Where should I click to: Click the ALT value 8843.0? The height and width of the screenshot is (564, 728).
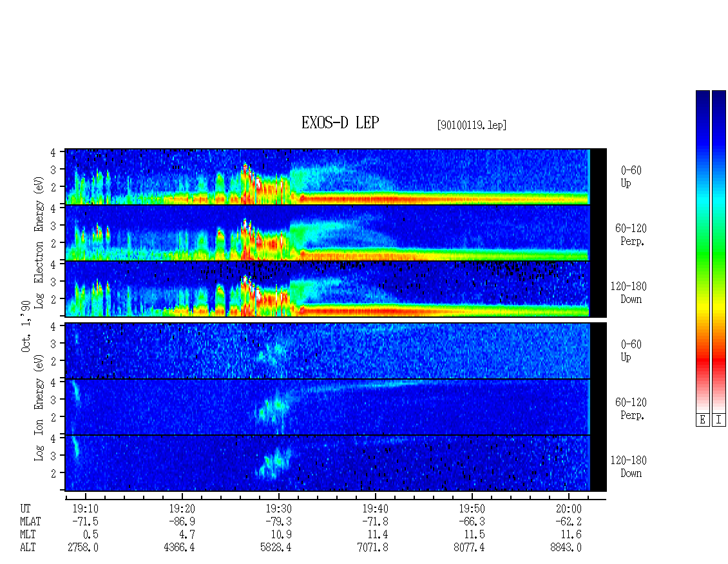point(566,548)
